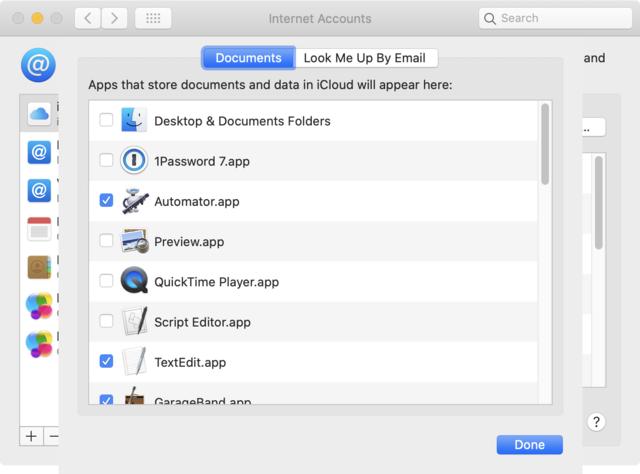Screen dimensions: 640x474
Task: Click the QuickTime Player app icon
Action: [134, 280]
